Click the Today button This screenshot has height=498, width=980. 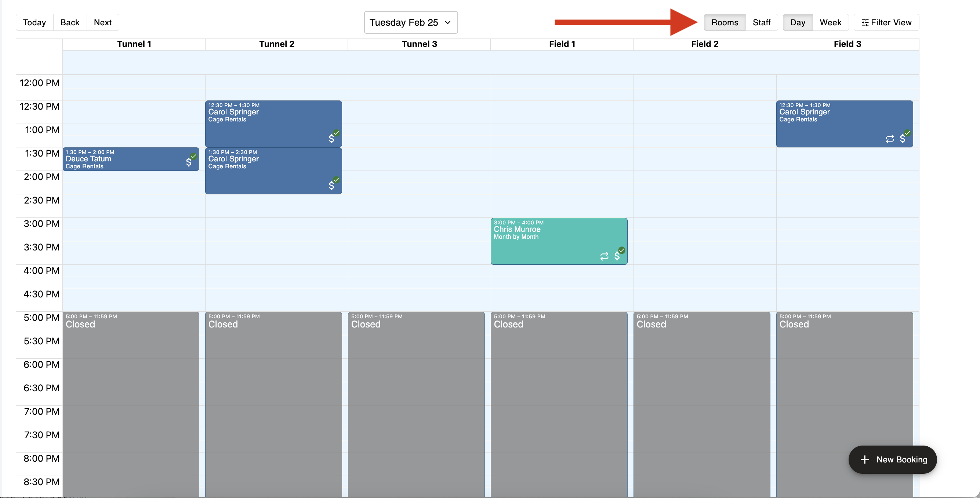(x=34, y=22)
